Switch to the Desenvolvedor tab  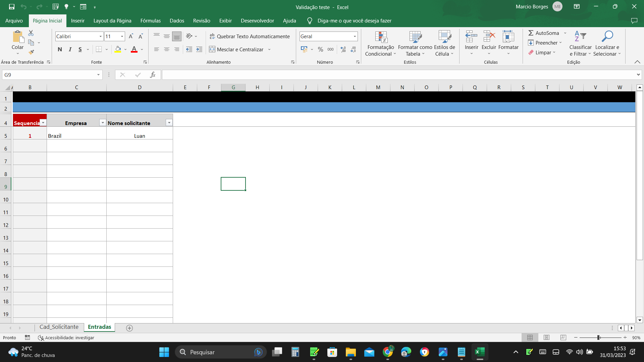point(257,21)
